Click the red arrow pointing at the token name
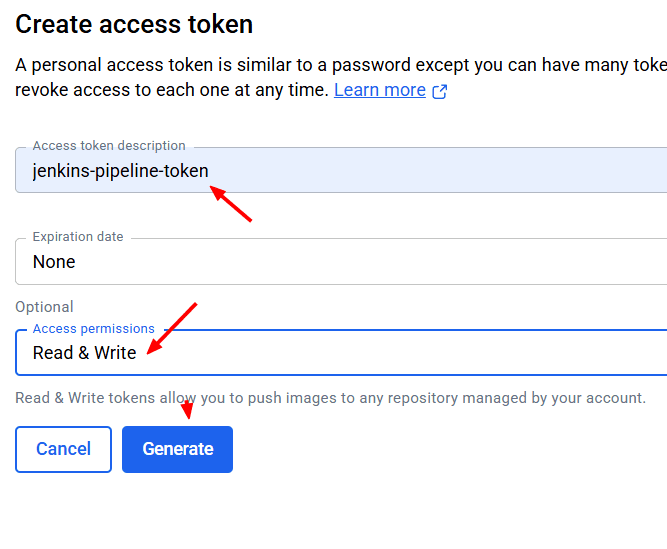667x549 pixels. coord(231,204)
